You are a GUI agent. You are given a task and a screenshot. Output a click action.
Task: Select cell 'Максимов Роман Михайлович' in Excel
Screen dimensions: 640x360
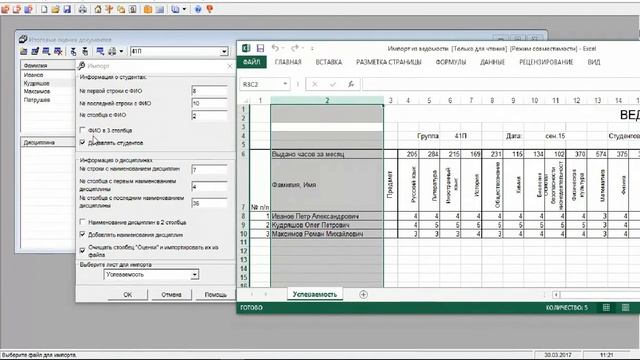pos(327,234)
